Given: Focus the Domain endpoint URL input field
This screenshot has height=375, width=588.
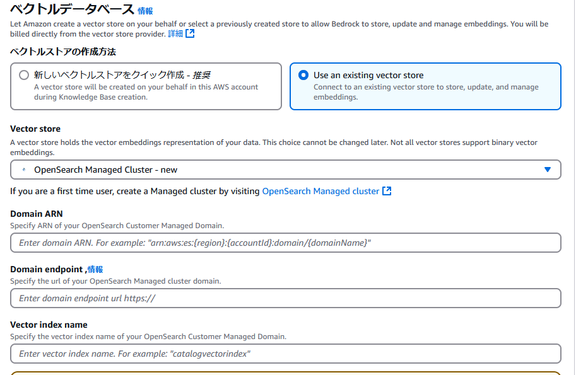Looking at the screenshot, I should click(286, 298).
